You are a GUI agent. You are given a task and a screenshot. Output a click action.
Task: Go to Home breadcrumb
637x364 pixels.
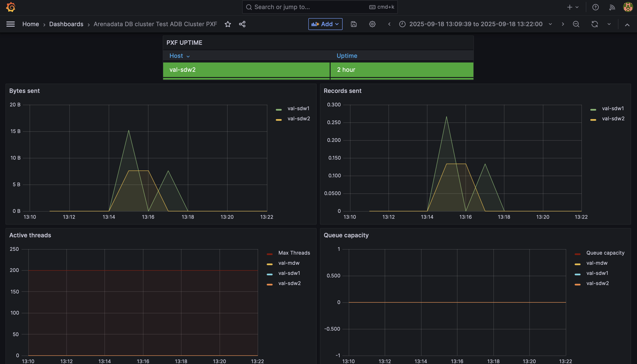[x=30, y=24]
